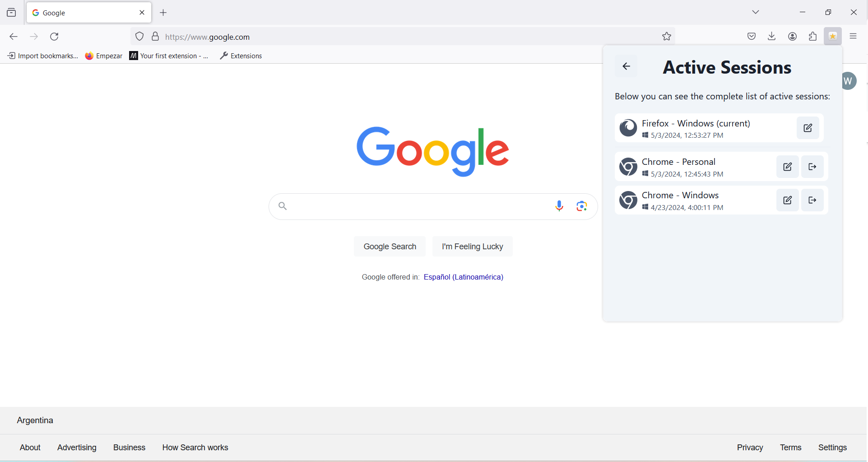Image resolution: width=868 pixels, height=462 pixels.
Task: Open the Downloads toolbar icon
Action: 772,37
